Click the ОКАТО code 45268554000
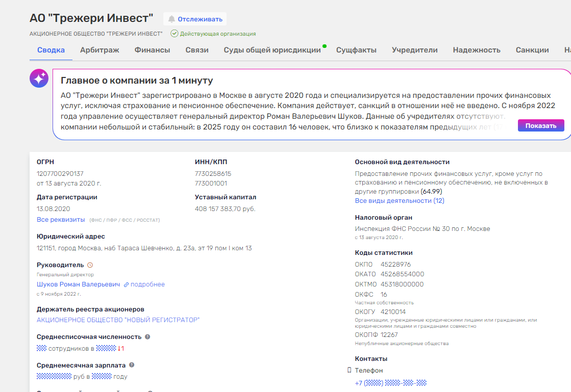This screenshot has height=392, width=571. 403,274
